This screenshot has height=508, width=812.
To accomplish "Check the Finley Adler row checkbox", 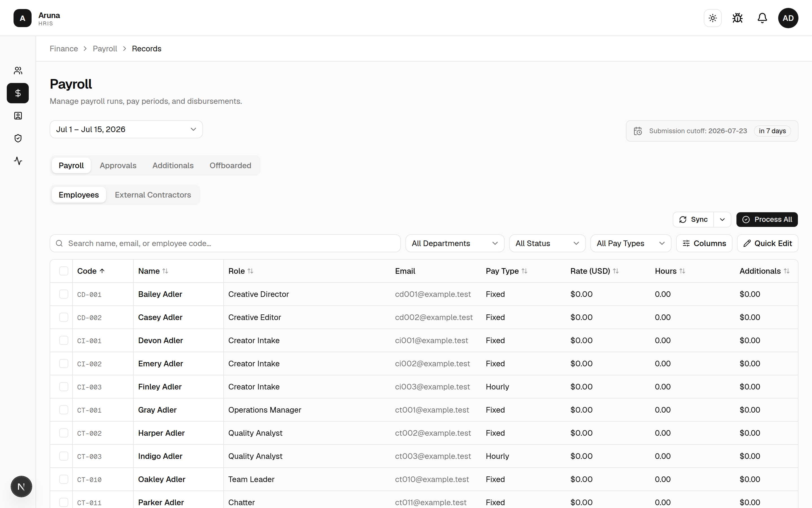I will point(63,387).
